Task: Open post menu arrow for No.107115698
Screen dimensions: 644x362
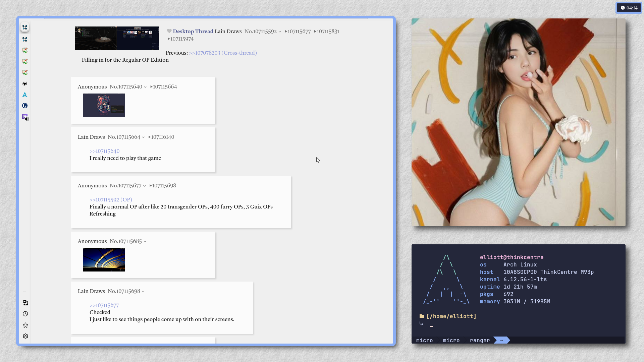Action: [143, 292]
